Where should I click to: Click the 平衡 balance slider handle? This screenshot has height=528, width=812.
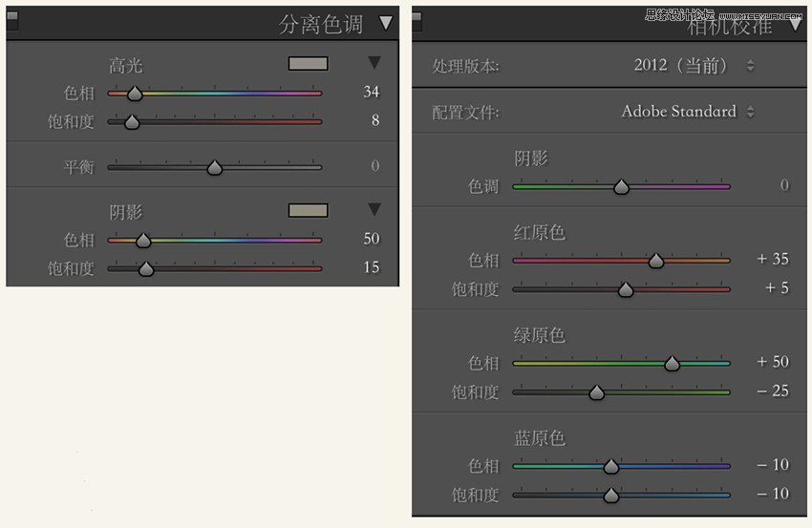tap(214, 168)
